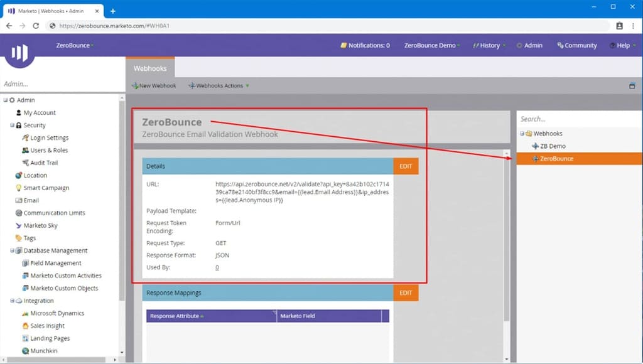
Task: Click the left tree horizontal scrollbar
Action: point(57,360)
